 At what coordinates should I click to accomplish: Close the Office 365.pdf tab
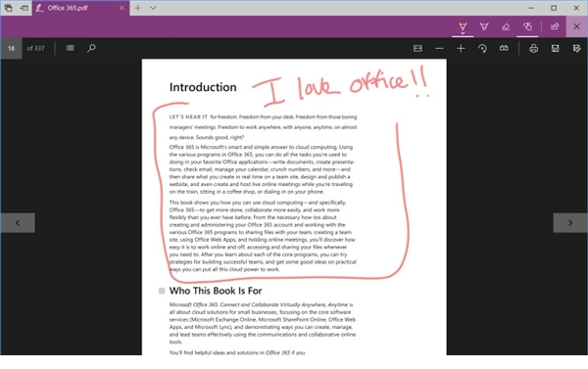point(122,8)
